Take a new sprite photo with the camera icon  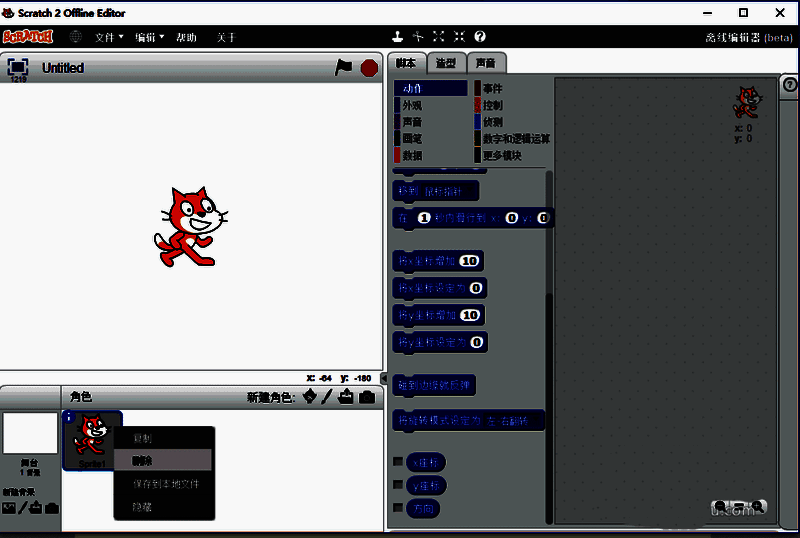(x=367, y=397)
